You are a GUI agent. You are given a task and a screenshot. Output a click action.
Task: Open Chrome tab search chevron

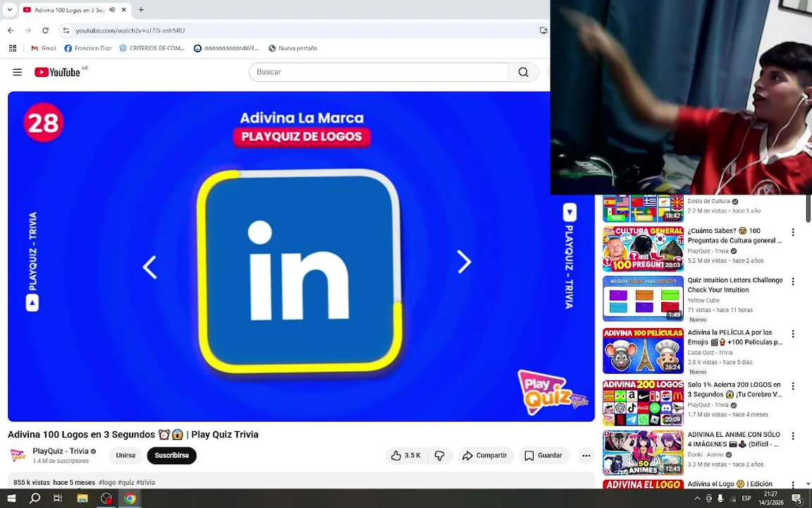9,9
